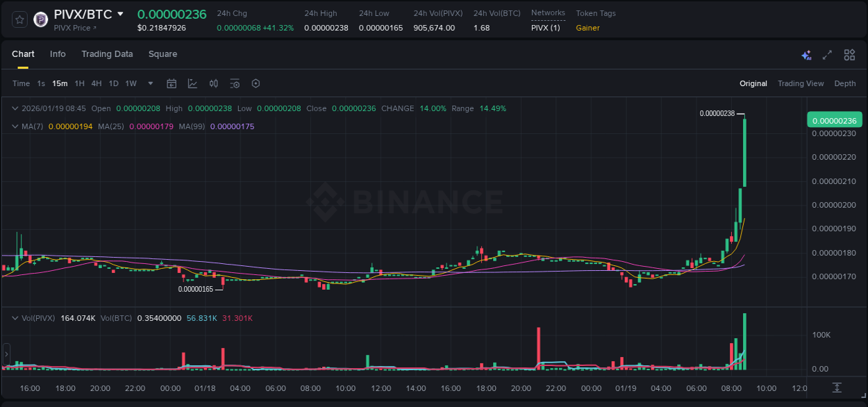Viewport: 868px width, 407px height.
Task: Switch chart type using the line chart icon
Action: click(x=192, y=83)
